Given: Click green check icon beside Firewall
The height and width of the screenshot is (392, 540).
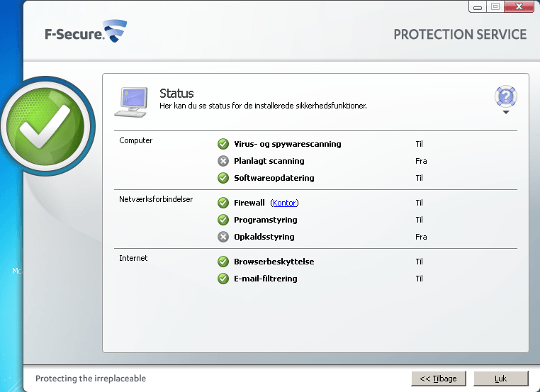Looking at the screenshot, I should [223, 203].
